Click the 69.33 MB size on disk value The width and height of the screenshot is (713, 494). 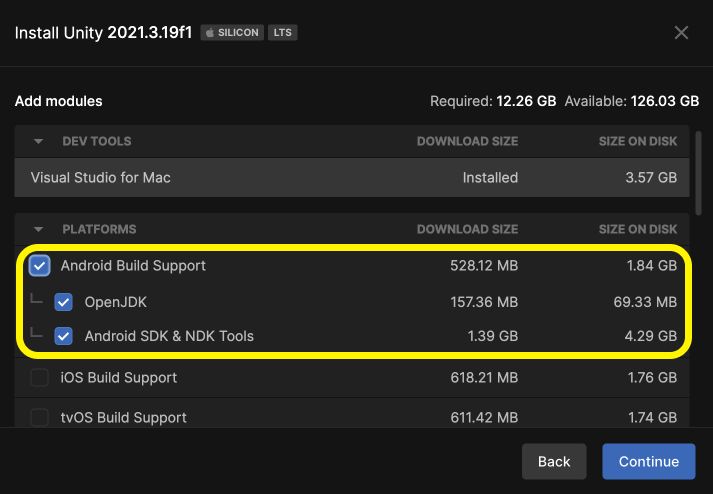tap(645, 302)
